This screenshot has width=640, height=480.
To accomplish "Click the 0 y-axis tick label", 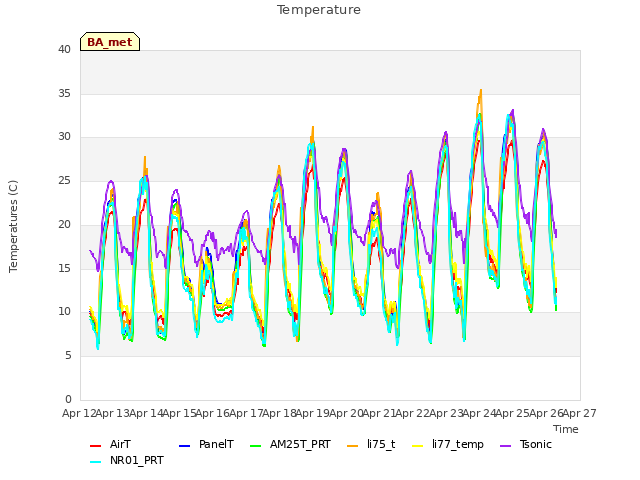I will point(68,399).
